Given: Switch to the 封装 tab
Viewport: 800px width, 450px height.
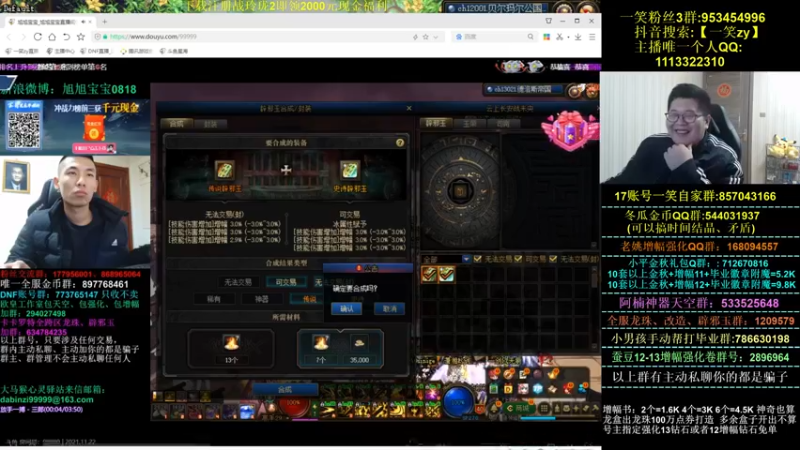Looking at the screenshot, I should point(210,124).
